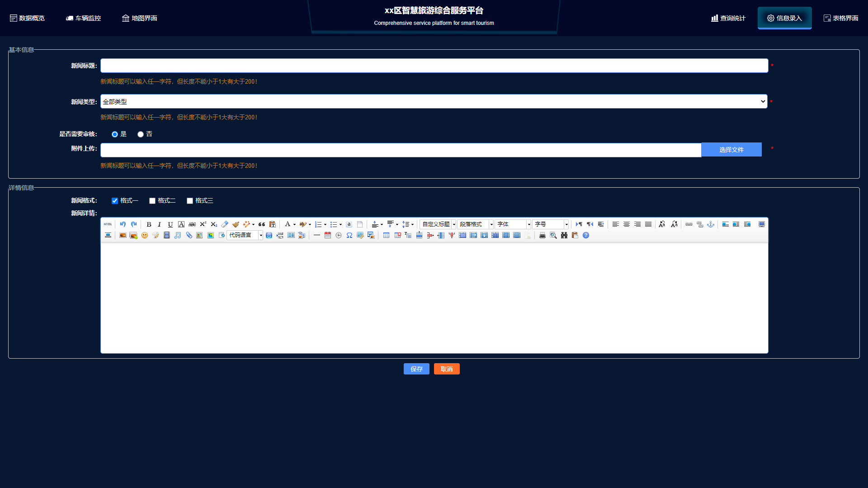This screenshot has height=488, width=868.
Task: Open find and replace binoculars icon
Action: 564,235
